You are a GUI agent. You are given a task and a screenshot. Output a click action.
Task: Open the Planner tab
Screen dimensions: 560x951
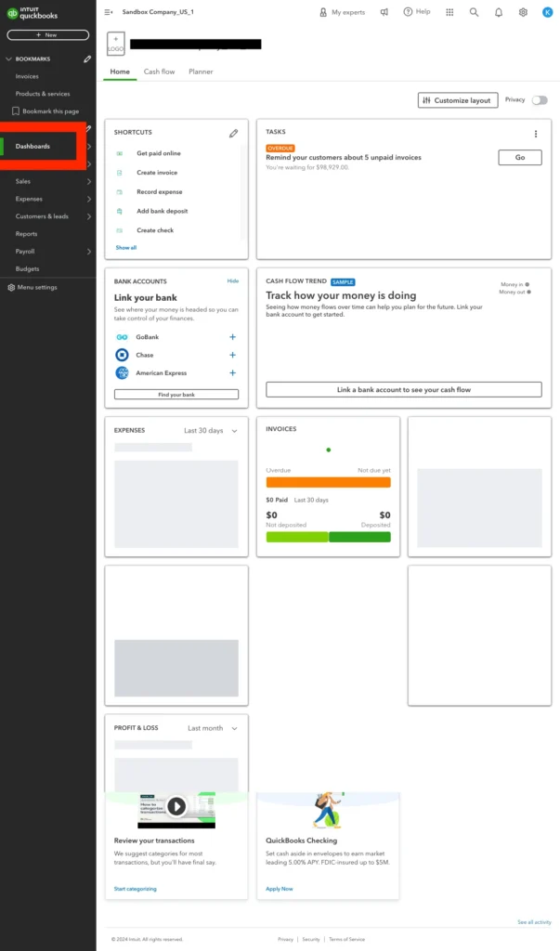201,72
